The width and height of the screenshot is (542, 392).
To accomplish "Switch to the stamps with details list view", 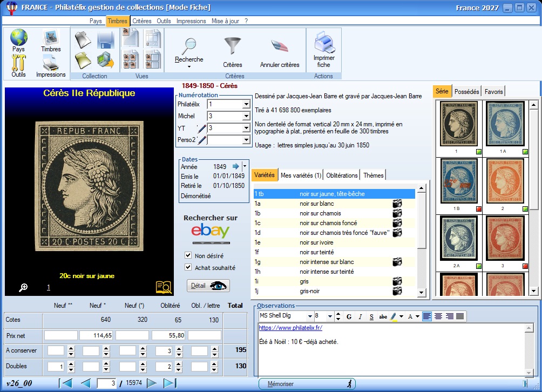I will click(x=152, y=59).
